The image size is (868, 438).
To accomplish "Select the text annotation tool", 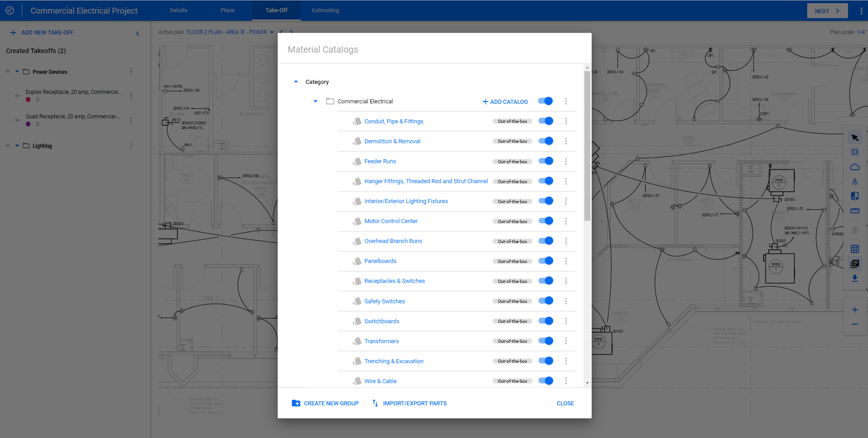I will (855, 181).
